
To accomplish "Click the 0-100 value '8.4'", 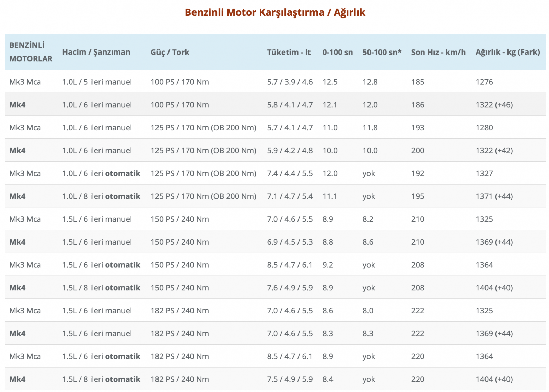I will point(328,379).
